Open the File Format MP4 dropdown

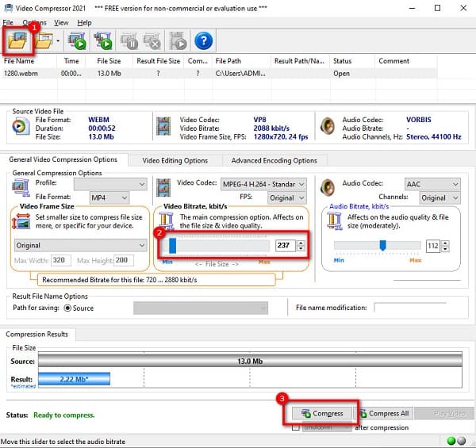109,198
